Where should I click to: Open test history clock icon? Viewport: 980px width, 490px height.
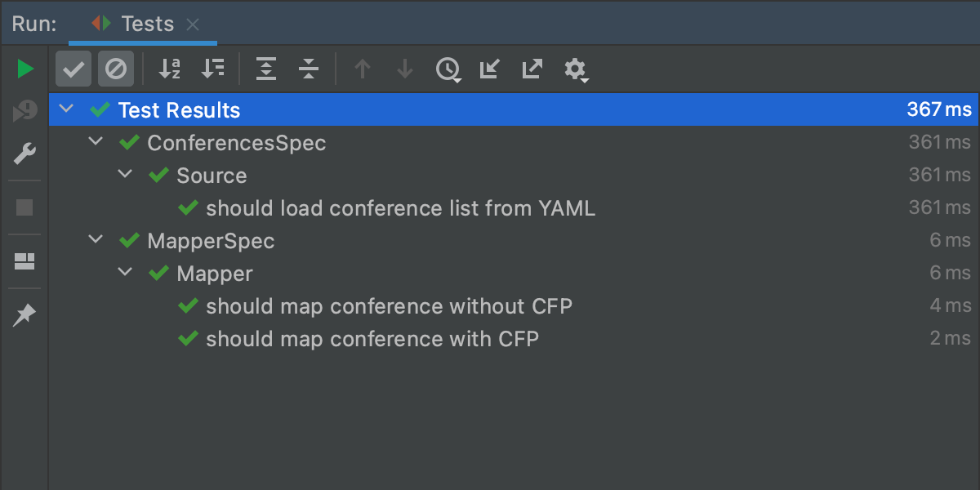tap(448, 69)
